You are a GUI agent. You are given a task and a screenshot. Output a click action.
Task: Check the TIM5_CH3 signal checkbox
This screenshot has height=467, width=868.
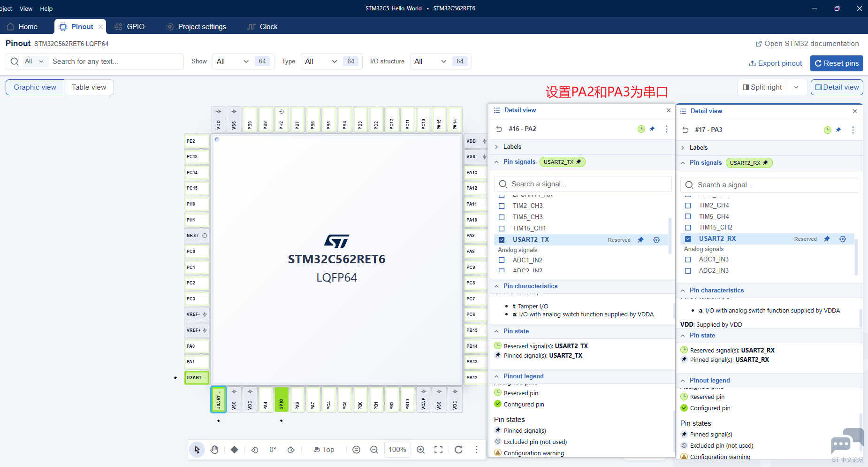click(x=502, y=217)
